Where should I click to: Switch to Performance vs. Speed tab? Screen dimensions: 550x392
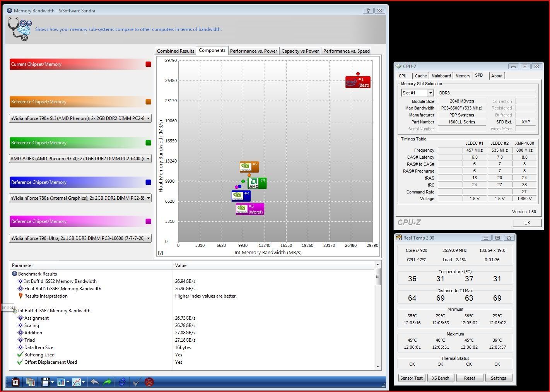click(x=347, y=51)
